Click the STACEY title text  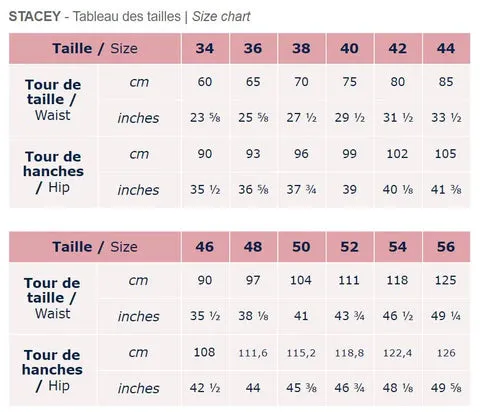click(35, 16)
